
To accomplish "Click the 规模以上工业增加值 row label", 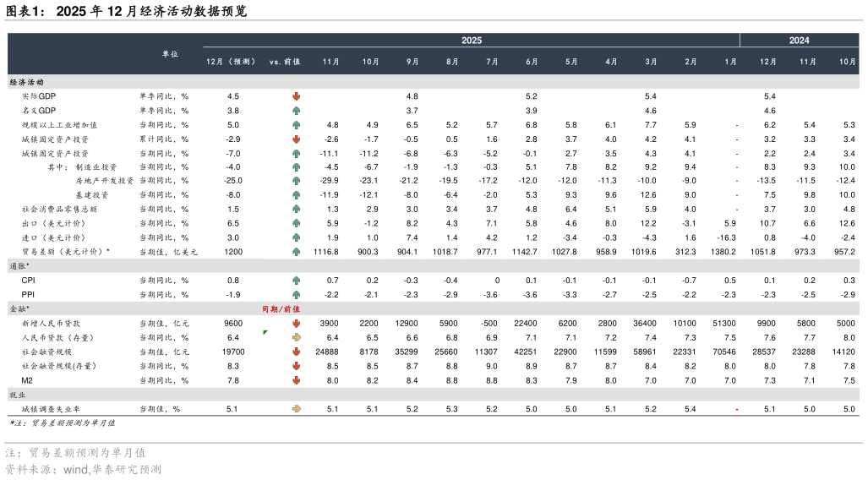I will 59,125.
